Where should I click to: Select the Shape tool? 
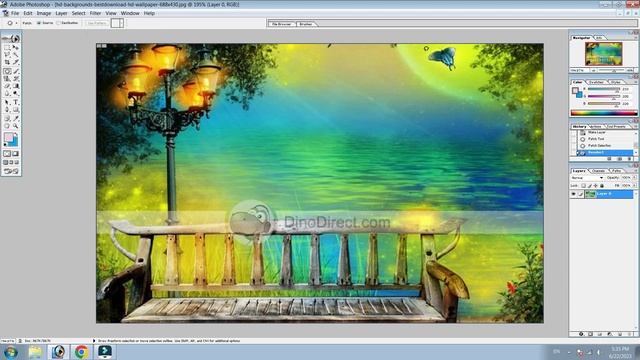pos(16,109)
